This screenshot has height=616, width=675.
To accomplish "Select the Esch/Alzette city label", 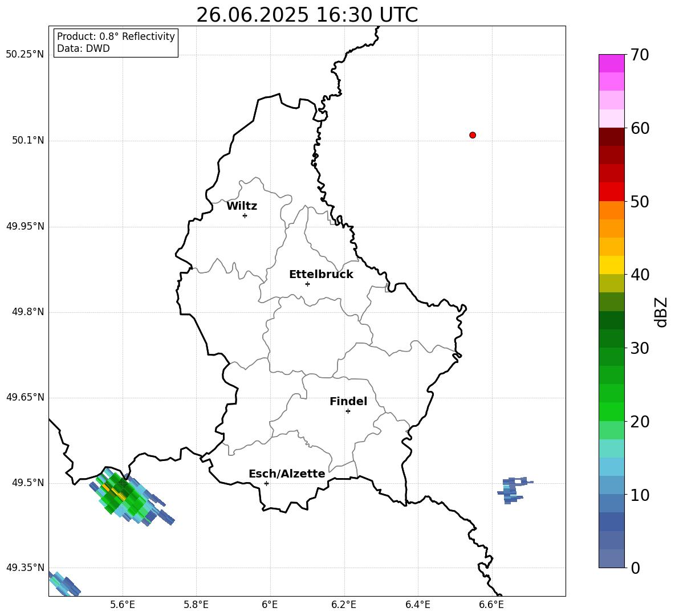I will coord(287,474).
